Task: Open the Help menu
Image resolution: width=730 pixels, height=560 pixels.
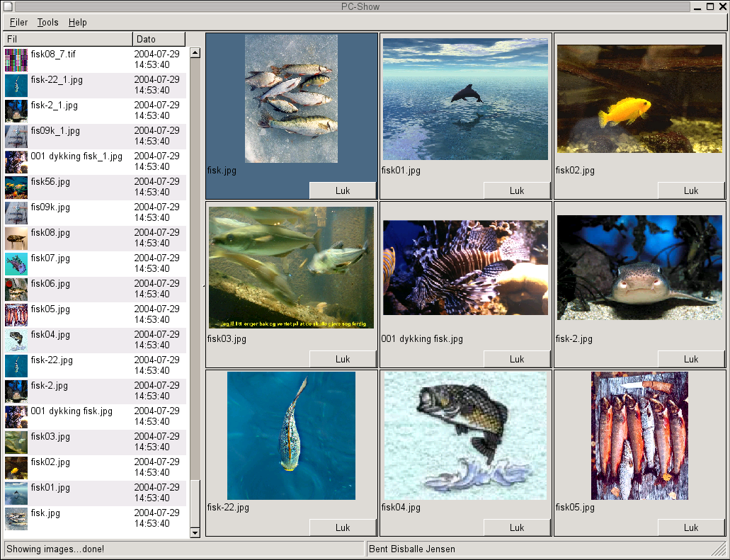Action: point(78,23)
